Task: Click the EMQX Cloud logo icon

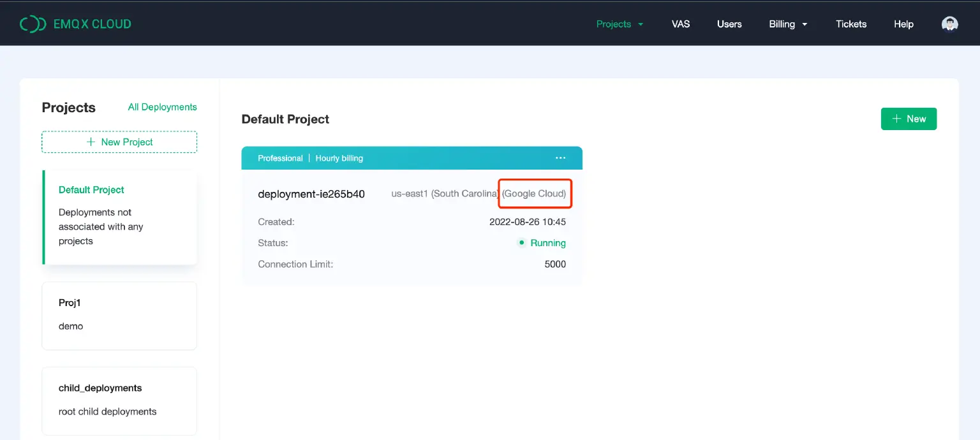Action: (x=33, y=24)
